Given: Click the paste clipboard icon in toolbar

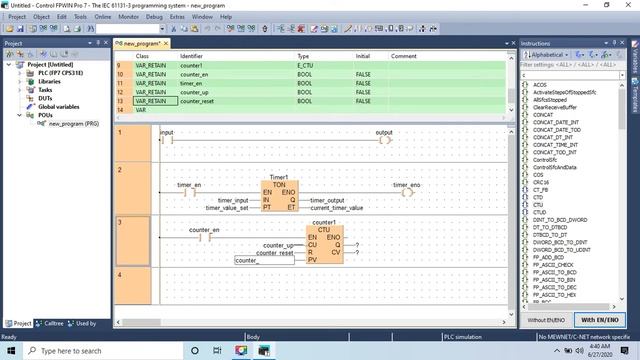Looking at the screenshot, I should [x=195, y=29].
